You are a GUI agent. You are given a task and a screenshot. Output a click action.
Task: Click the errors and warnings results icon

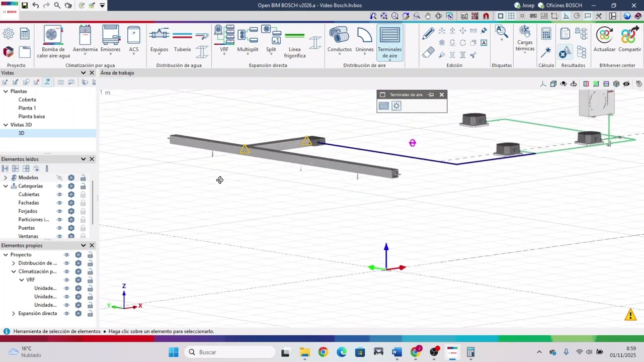coord(564,52)
